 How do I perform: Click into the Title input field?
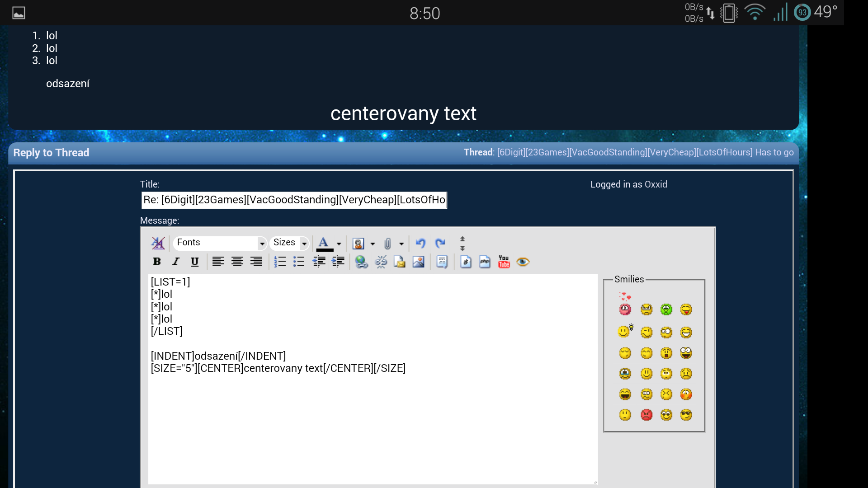click(x=294, y=200)
